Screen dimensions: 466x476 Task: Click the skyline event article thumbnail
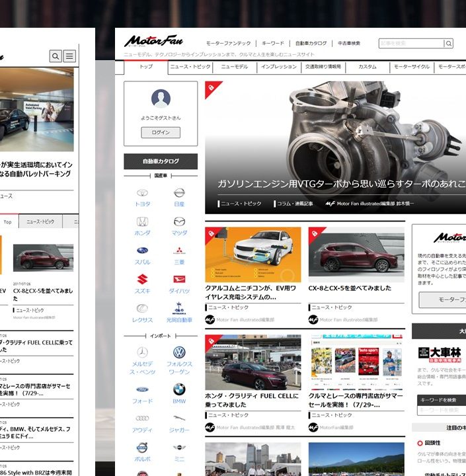253,459
